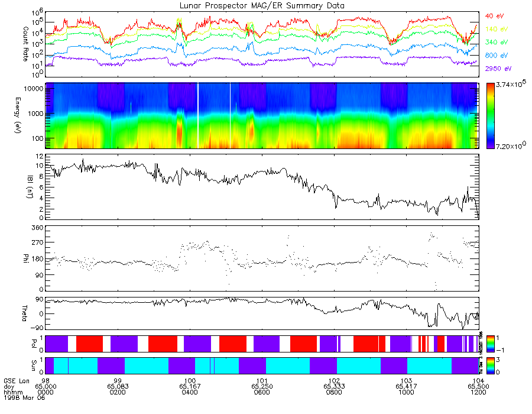Select the green '340 eV' legend label
Screen dimensions: 532x414
click(497, 42)
